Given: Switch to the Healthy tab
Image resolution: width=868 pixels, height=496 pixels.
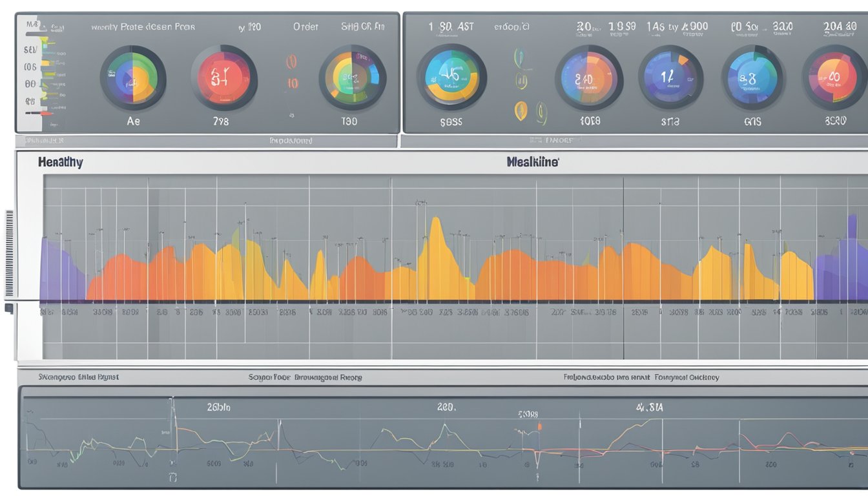Looking at the screenshot, I should point(60,162).
